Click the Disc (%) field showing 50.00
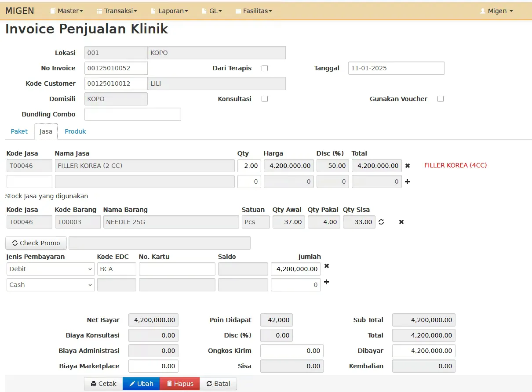The image size is (532, 392). coord(333,166)
